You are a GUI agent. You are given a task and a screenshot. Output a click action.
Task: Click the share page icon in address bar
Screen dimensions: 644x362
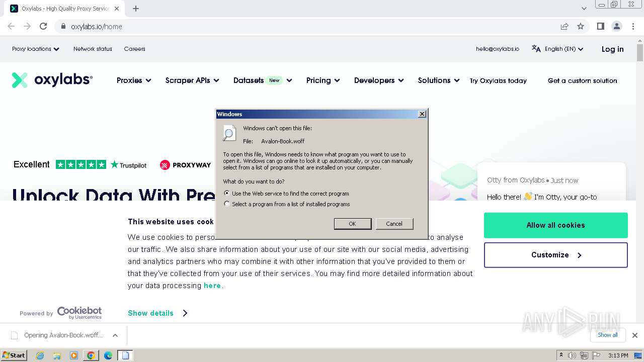point(565,26)
